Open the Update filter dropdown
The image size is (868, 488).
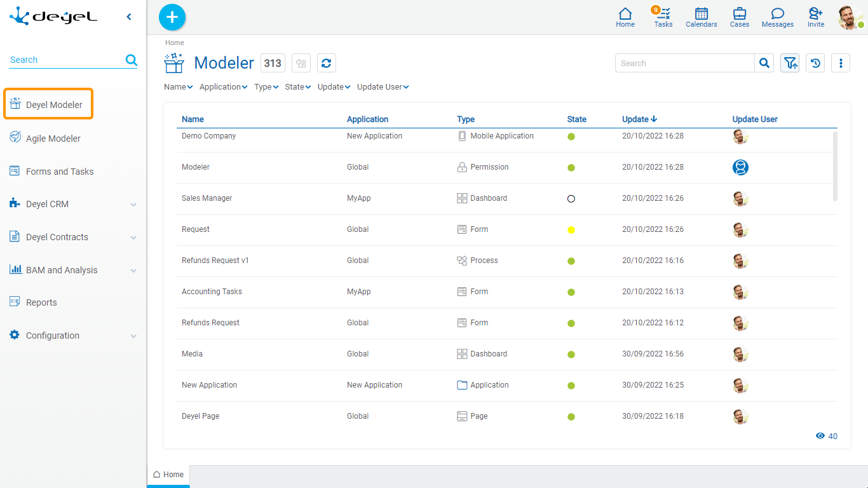click(334, 87)
